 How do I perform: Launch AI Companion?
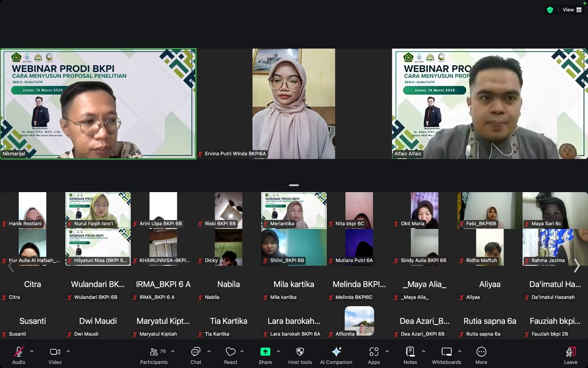point(336,354)
